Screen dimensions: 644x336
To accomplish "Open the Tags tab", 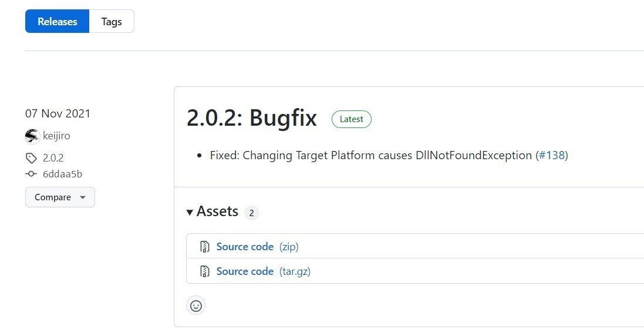I will [x=112, y=21].
